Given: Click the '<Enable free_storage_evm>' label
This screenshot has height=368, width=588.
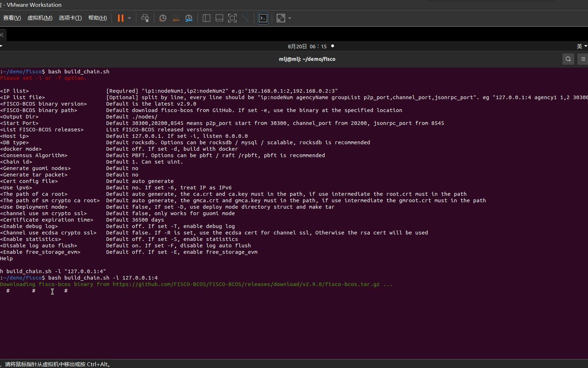Looking at the screenshot, I should [40, 252].
